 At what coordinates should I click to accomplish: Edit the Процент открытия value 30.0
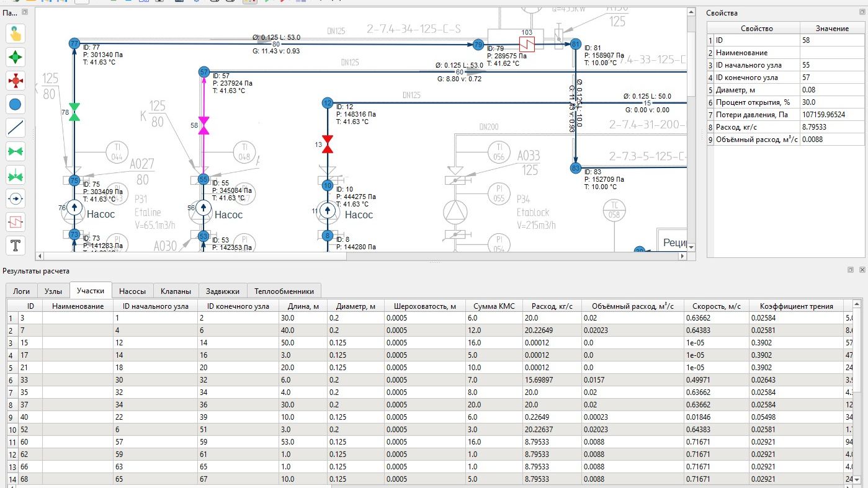click(x=832, y=102)
